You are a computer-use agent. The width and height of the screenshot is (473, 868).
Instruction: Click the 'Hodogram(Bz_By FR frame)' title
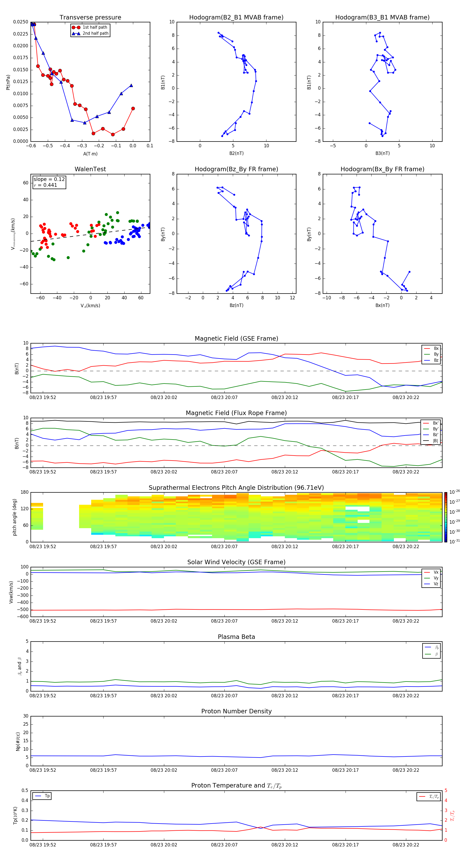coord(236,169)
